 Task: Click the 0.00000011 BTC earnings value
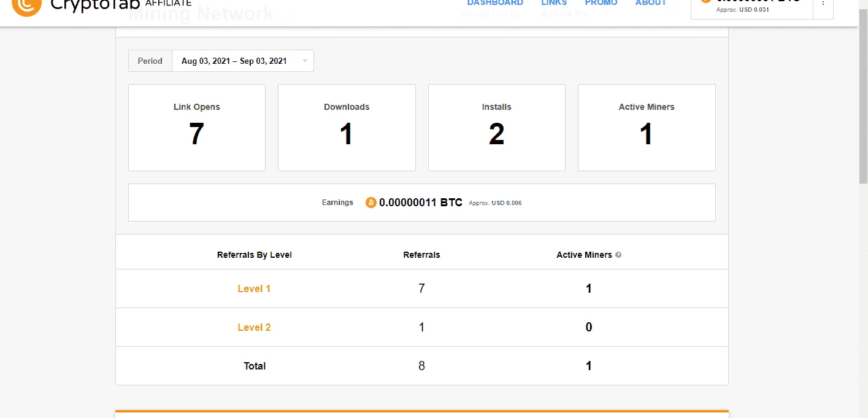[421, 203]
